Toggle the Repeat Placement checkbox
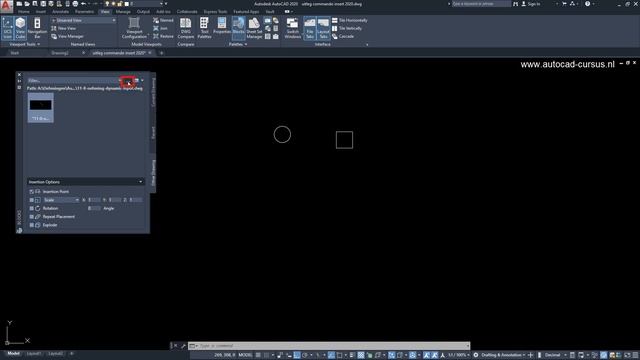 pyautogui.click(x=31, y=217)
